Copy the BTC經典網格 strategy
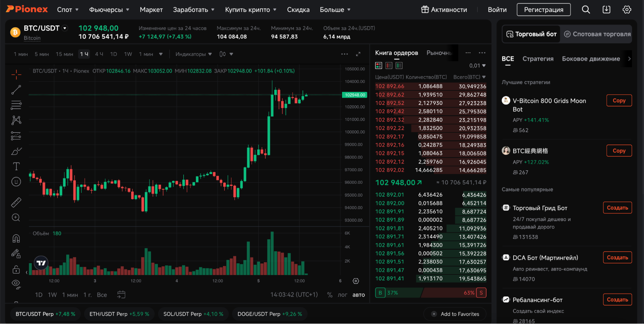The height and width of the screenshot is (324, 644). (x=619, y=151)
